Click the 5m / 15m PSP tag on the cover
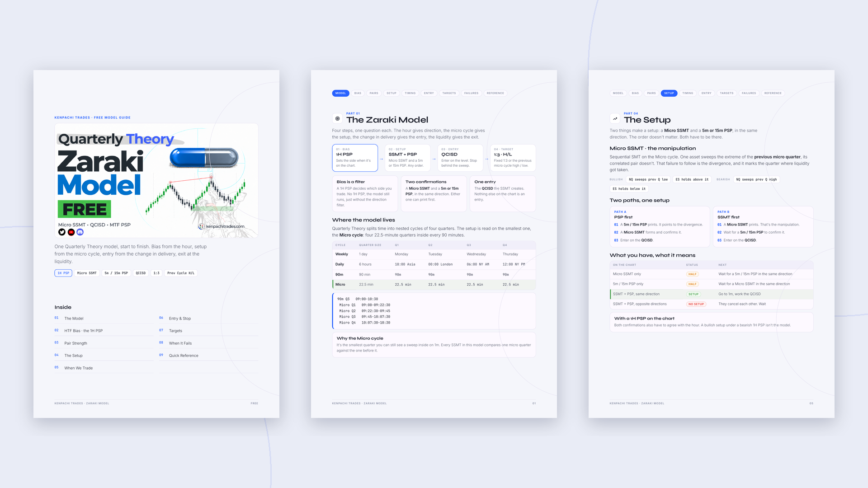The height and width of the screenshot is (488, 868). (x=116, y=273)
